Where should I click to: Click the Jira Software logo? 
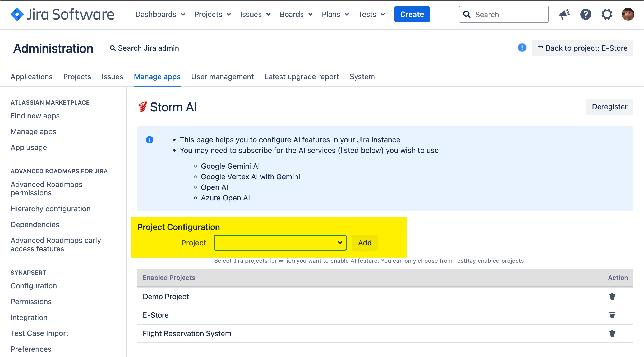point(62,15)
